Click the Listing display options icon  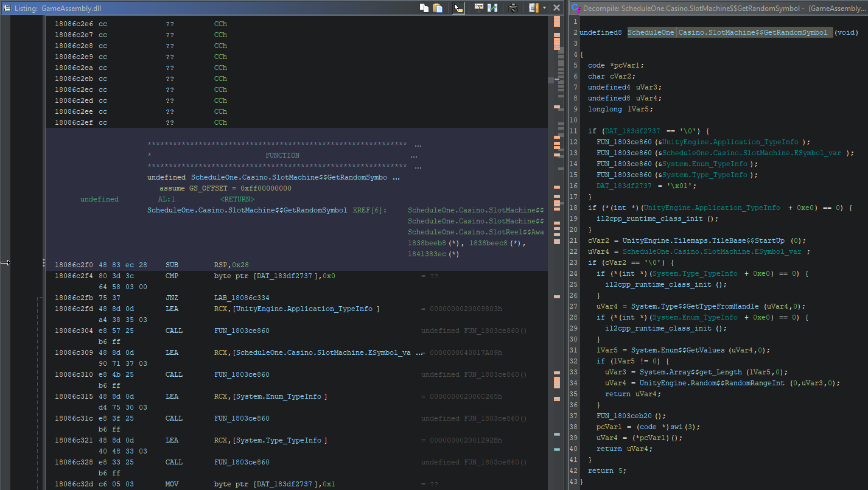coord(533,8)
